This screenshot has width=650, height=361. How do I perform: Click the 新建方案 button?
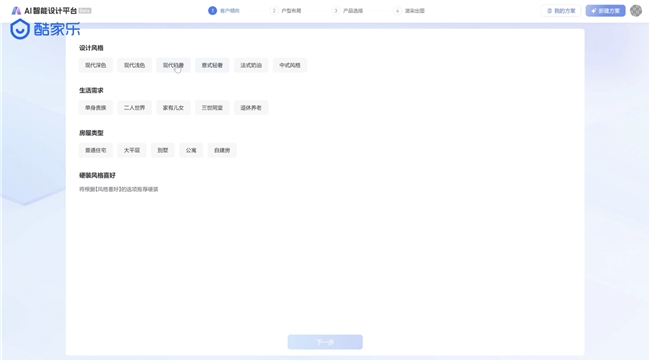[605, 11]
